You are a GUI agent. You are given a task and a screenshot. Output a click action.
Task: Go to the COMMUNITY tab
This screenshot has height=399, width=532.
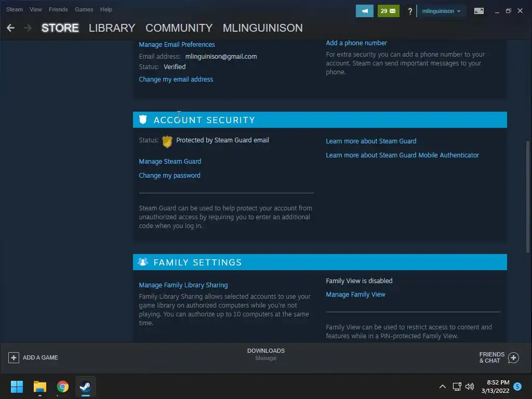pyautogui.click(x=179, y=28)
